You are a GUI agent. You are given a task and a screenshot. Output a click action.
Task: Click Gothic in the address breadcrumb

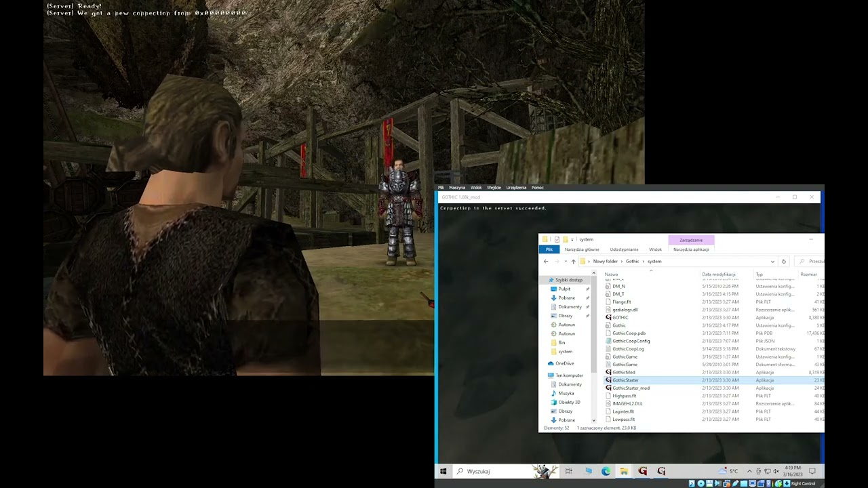(632, 261)
